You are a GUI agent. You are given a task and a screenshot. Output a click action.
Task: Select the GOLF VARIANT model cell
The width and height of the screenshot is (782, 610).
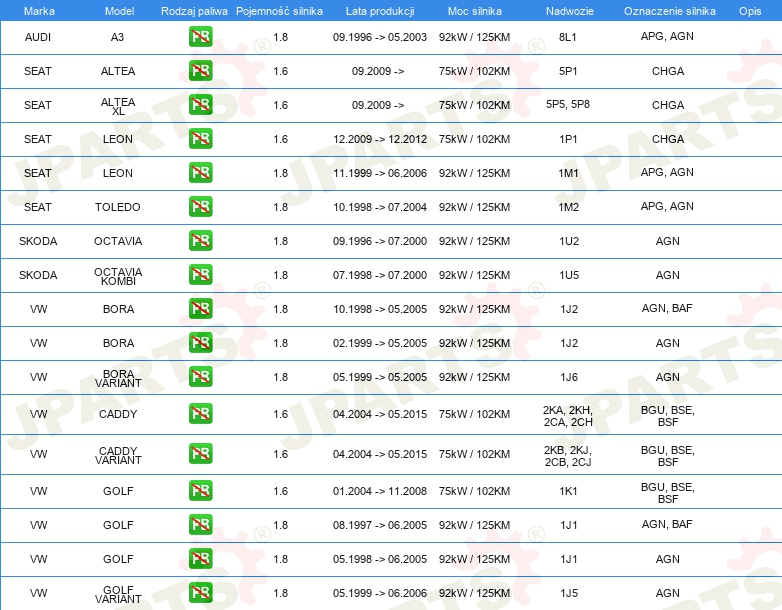(118, 595)
